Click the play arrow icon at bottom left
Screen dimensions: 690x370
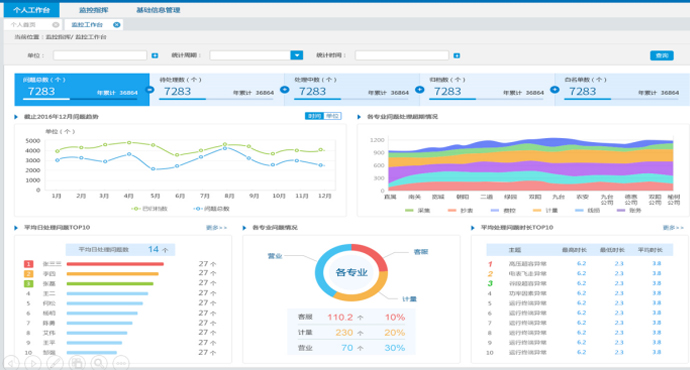[33, 363]
